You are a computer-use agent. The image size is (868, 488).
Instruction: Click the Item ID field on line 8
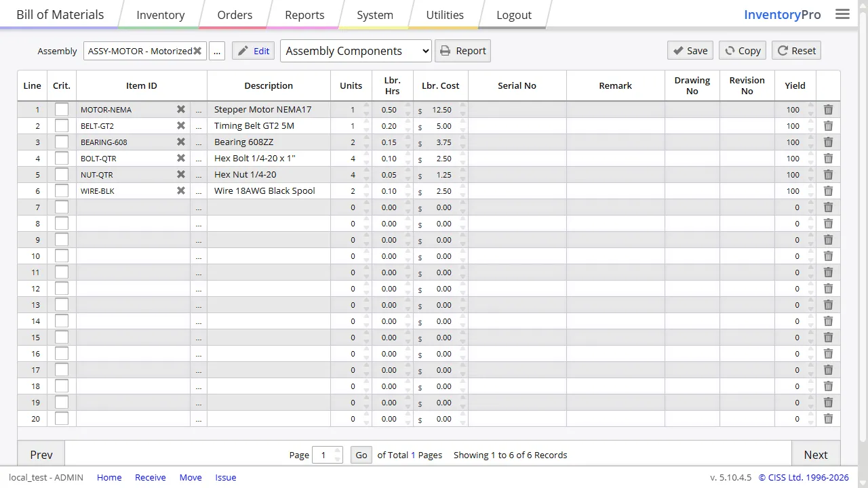tap(134, 224)
